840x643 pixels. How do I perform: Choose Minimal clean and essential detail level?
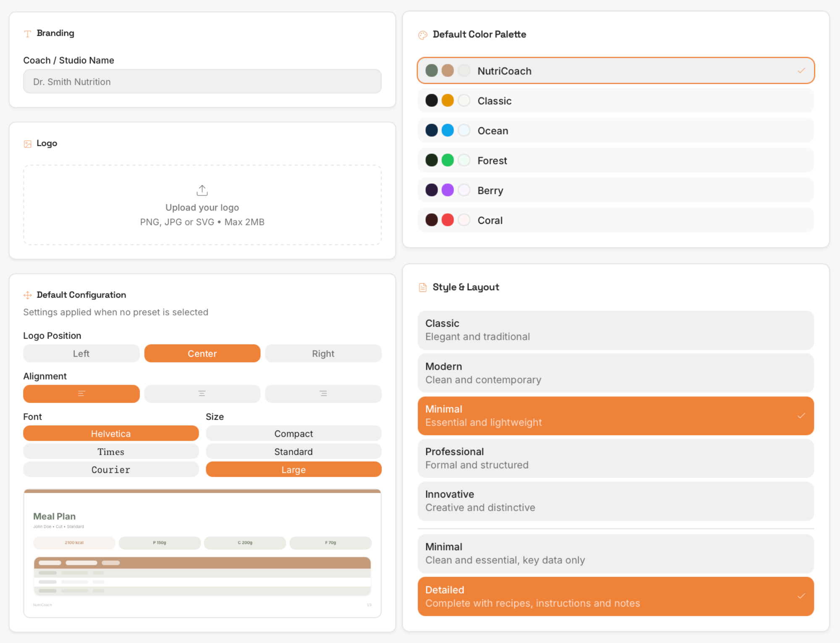615,553
